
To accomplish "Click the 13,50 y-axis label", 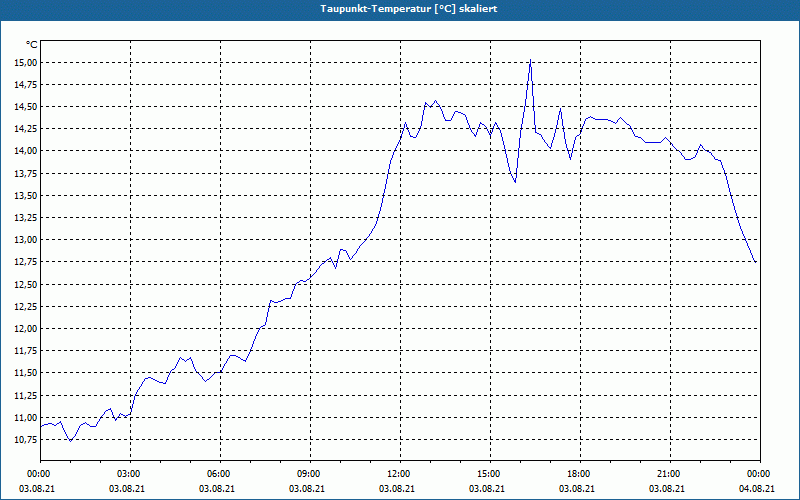I will (26, 196).
